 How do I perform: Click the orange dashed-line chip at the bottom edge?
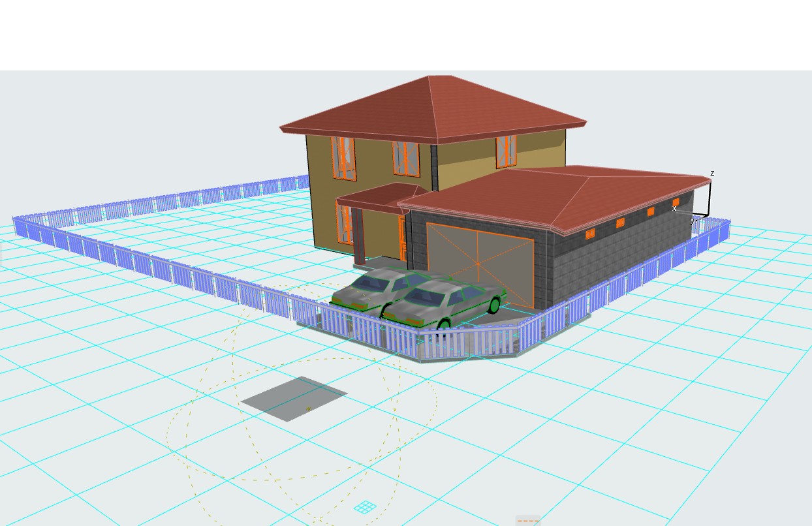pyautogui.click(x=528, y=520)
